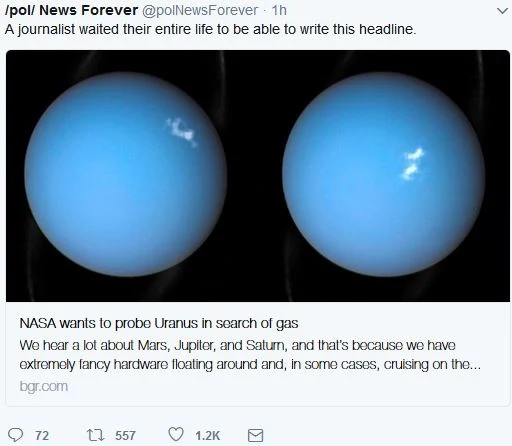Click the white cloud on left planet

(181, 131)
